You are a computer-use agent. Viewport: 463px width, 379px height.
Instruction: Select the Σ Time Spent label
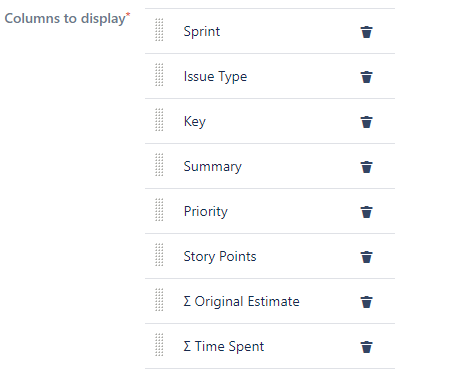[224, 346]
